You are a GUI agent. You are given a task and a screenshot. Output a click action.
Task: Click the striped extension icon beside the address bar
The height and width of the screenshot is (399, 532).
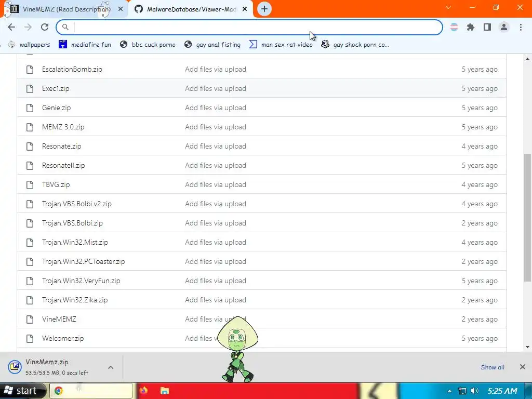(x=454, y=27)
